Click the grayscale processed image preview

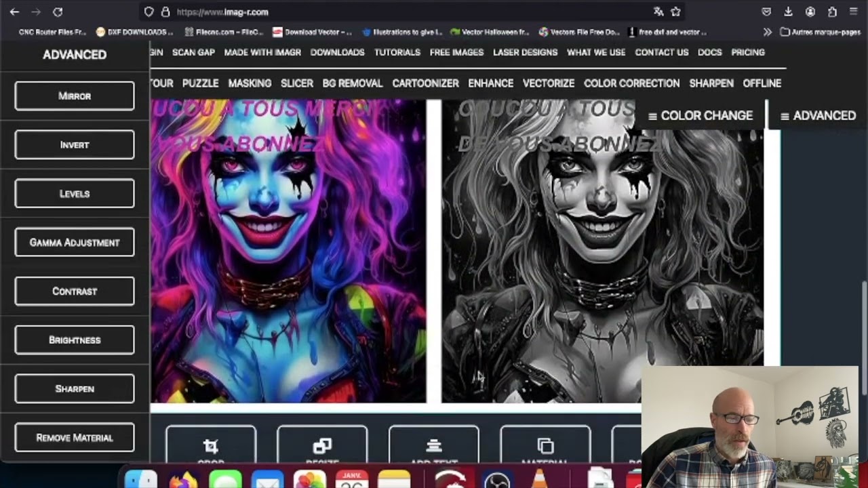point(602,251)
